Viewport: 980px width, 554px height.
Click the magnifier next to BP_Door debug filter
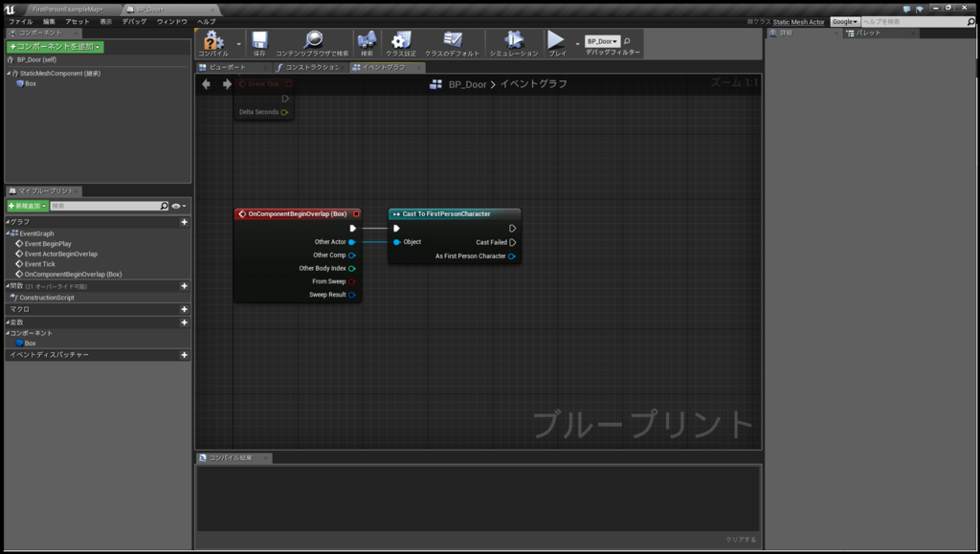[x=627, y=41]
